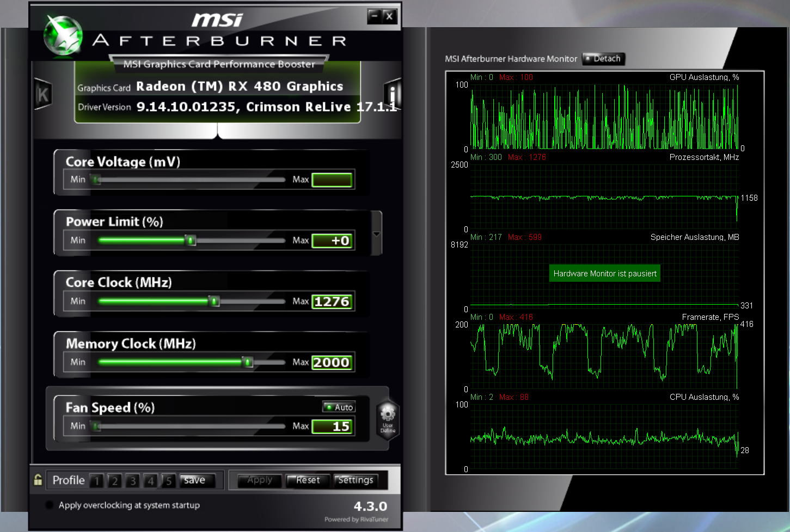Toggle Auto fan speed mode

point(339,407)
